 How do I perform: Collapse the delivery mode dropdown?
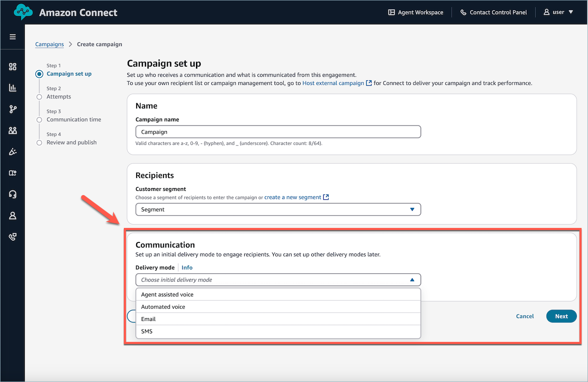412,280
